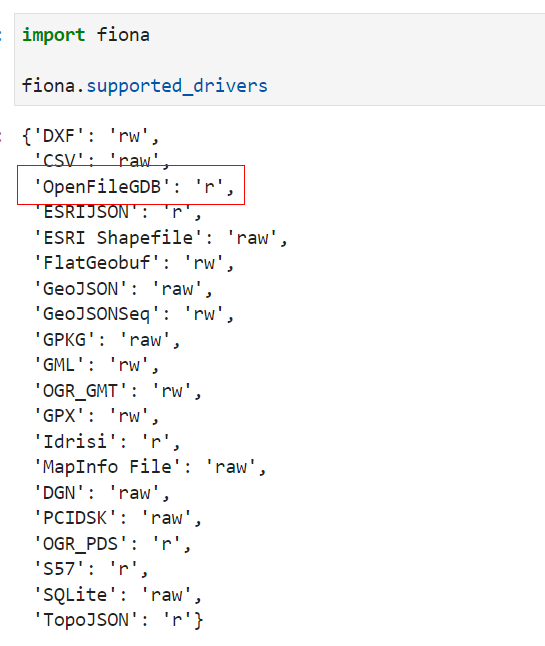Click the 'ESRIJSON' output line

117,212
